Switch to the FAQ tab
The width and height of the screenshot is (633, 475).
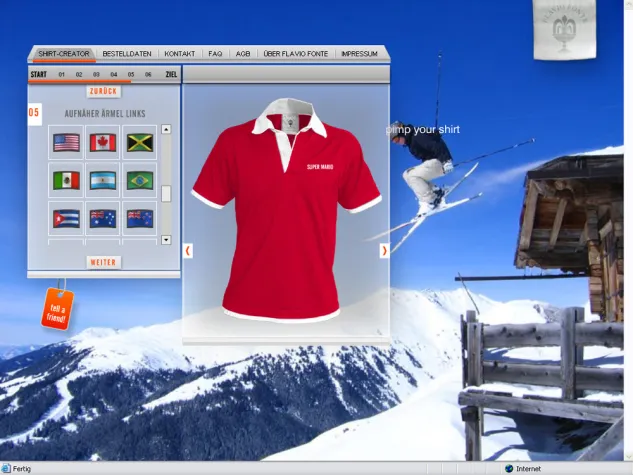pos(215,53)
